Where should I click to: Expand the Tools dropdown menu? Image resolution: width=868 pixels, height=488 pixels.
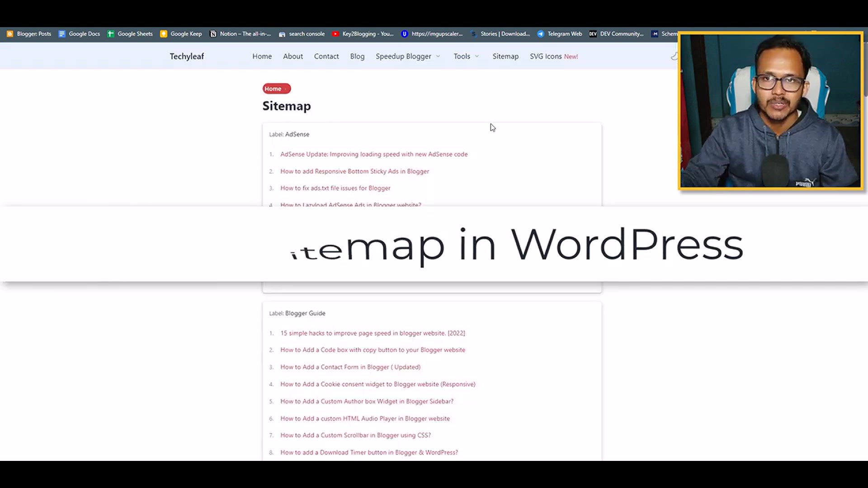coord(466,56)
